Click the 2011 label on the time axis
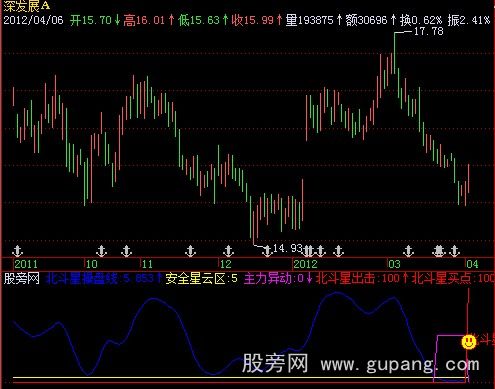The width and height of the screenshot is (495, 389). point(26,264)
